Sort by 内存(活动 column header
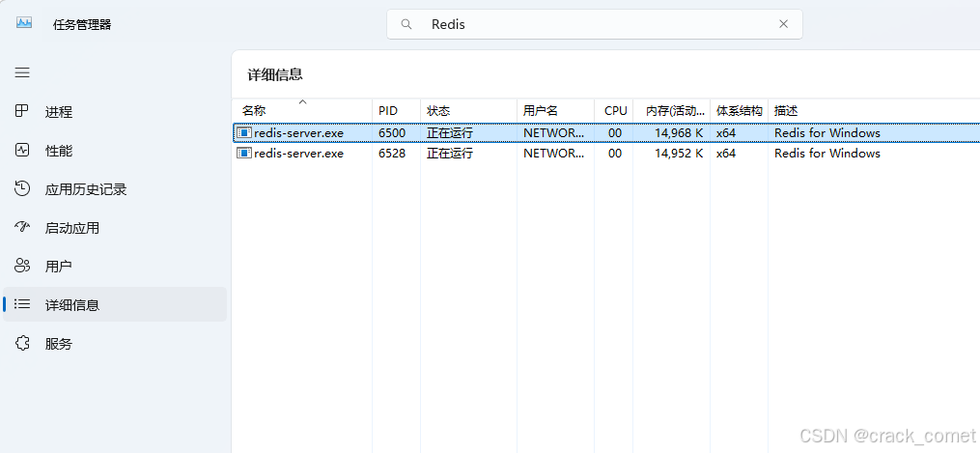The height and width of the screenshot is (453, 980). pos(671,111)
